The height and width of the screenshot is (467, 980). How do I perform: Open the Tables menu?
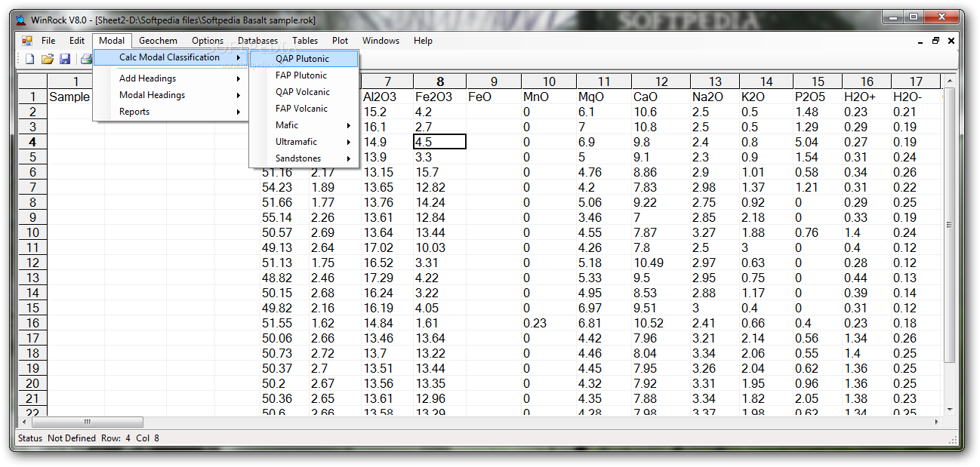point(306,41)
